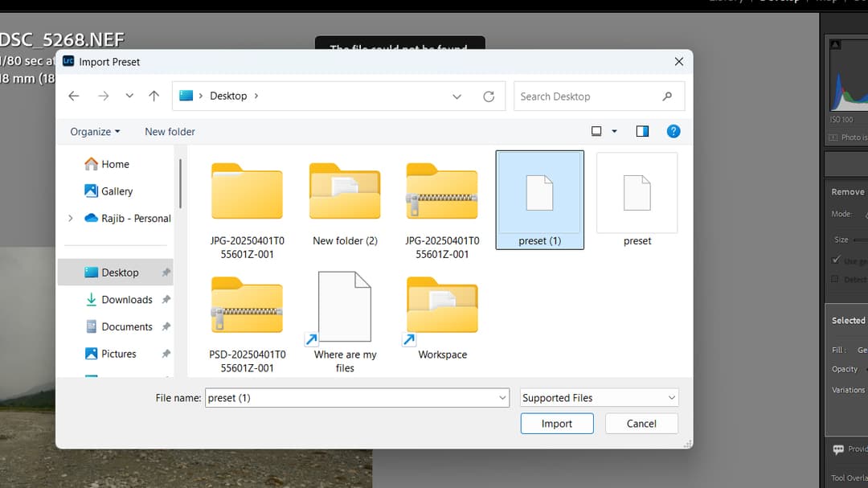868x488 pixels.
Task: Toggle the preview pane
Action: (x=642, y=131)
